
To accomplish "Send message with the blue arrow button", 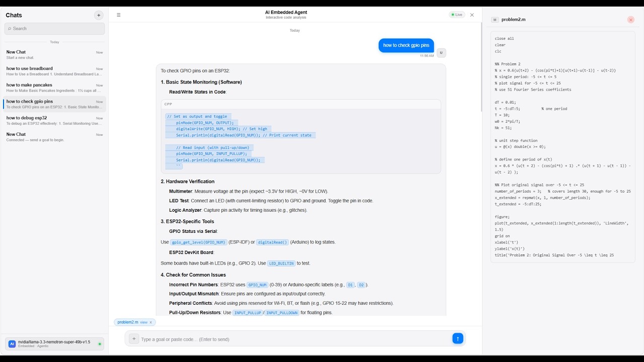I will [x=457, y=339].
